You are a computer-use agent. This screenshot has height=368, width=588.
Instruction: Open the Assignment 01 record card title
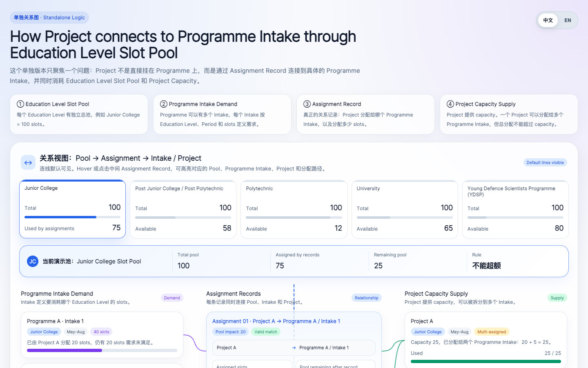coord(276,321)
